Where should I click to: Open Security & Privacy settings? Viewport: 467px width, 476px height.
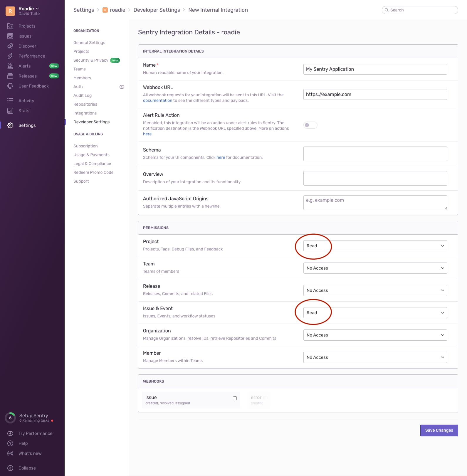click(x=91, y=60)
